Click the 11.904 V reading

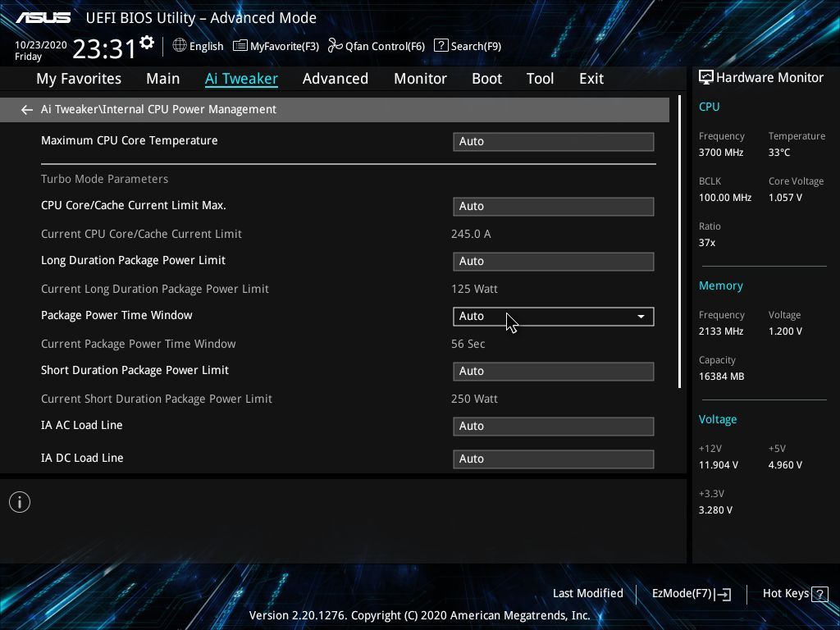click(718, 465)
